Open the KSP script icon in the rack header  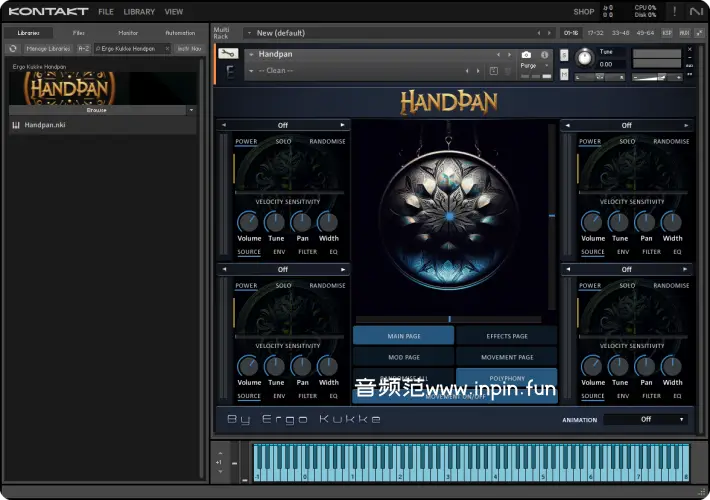[x=668, y=33]
